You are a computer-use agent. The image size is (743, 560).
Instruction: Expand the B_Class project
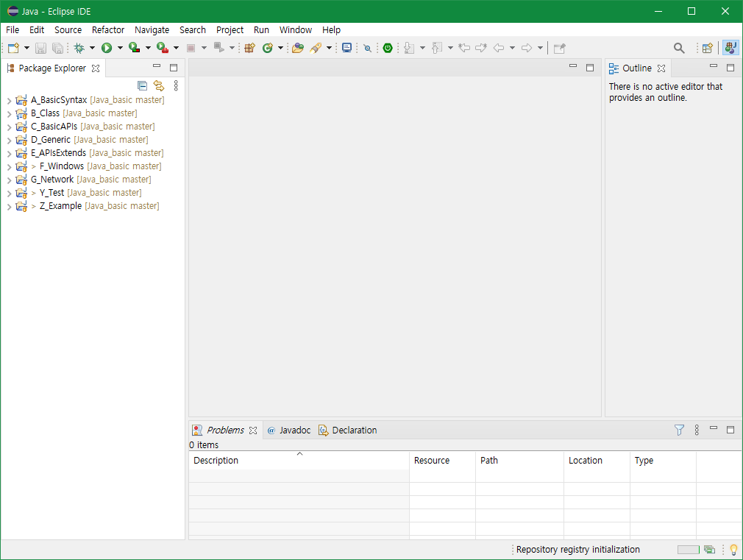(9, 114)
